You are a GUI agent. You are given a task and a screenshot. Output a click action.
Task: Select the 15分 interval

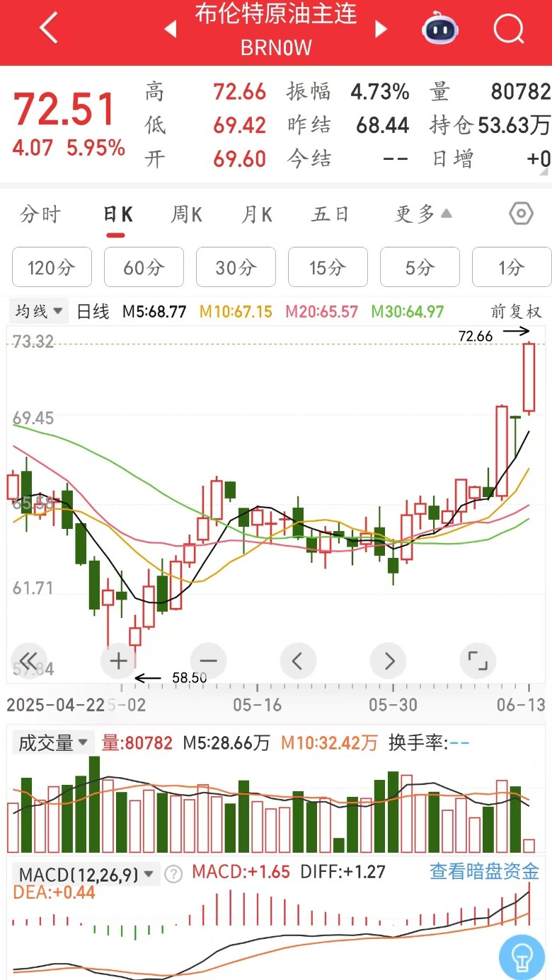tap(328, 267)
